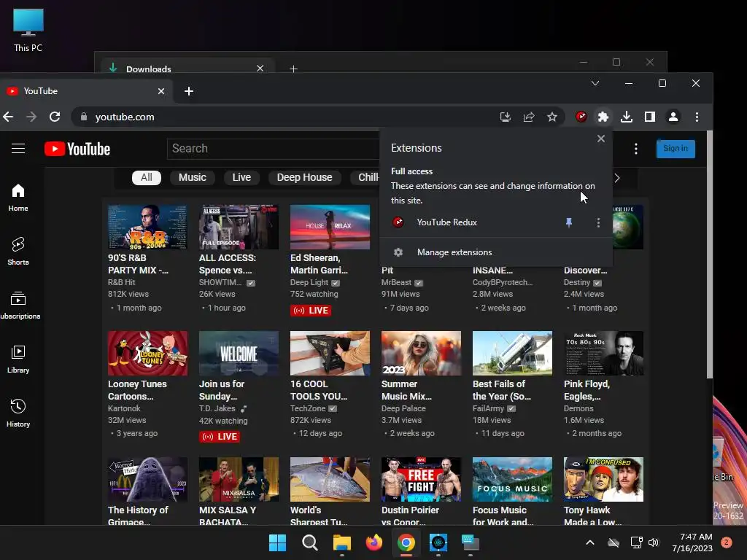This screenshot has height=560, width=747.
Task: Open The History of Grimace thumbnail
Action: pos(147,480)
